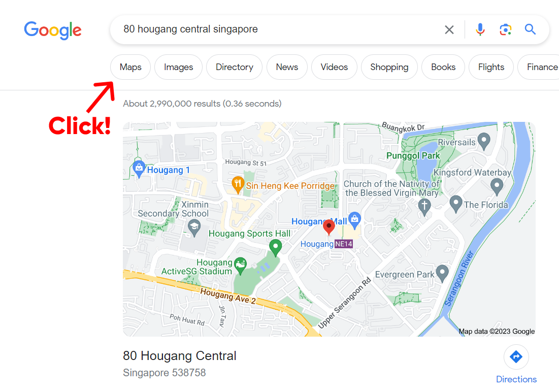
Task: Click the Hougang NE14 station label
Action: [326, 244]
